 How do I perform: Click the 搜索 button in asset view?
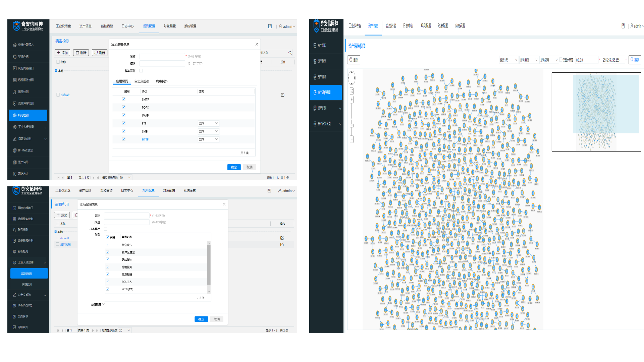click(x=635, y=60)
